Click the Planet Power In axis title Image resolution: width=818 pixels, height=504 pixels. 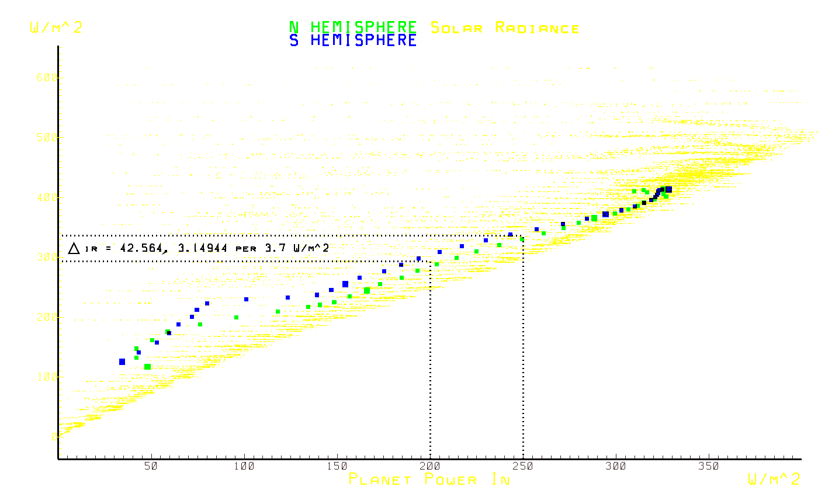tap(429, 479)
